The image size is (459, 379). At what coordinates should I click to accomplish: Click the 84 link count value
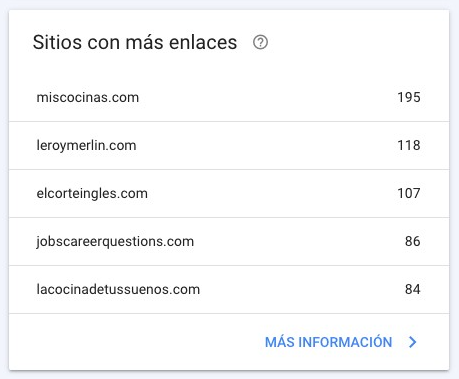413,289
